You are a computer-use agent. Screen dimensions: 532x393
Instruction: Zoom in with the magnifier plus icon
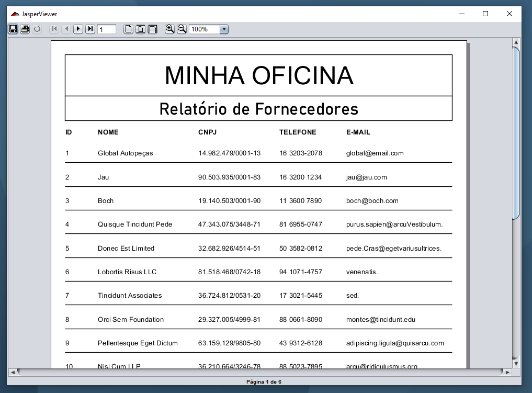[169, 29]
